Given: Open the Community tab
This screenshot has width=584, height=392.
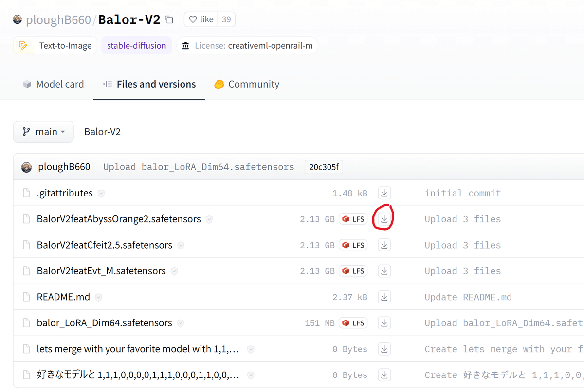Looking at the screenshot, I should [247, 84].
